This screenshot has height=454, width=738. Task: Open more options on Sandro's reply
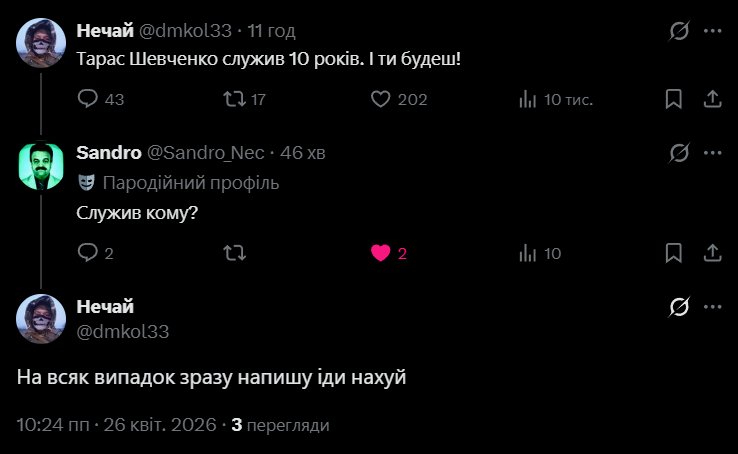coord(712,153)
